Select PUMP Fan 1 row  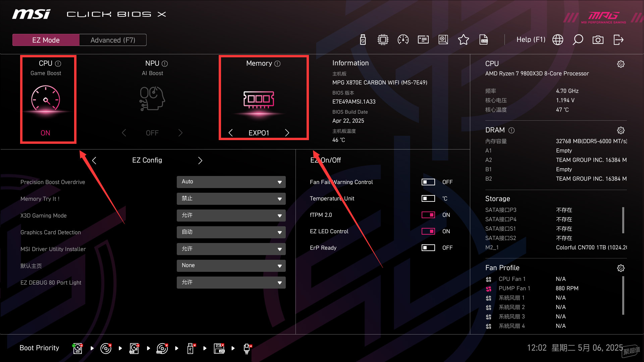(x=532, y=288)
